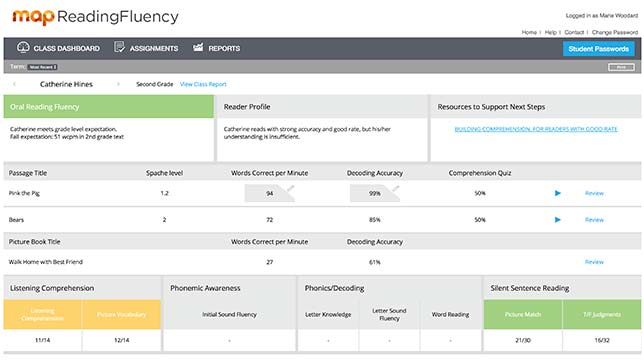Click the Picture Book Title column header

coord(34,241)
